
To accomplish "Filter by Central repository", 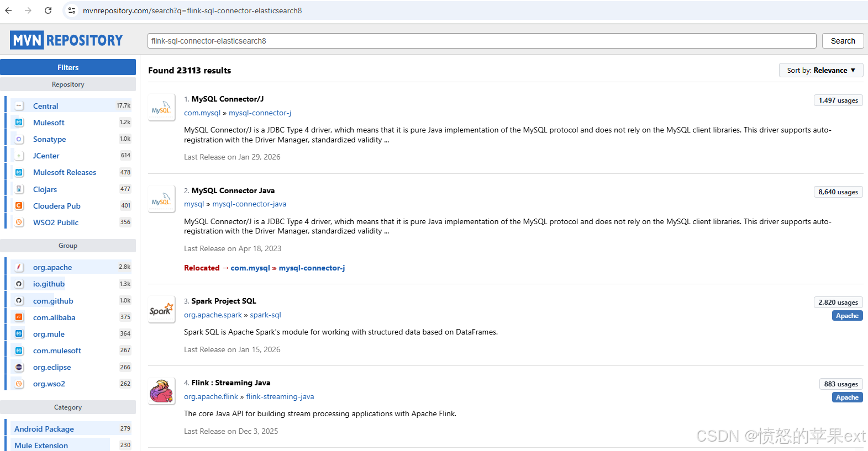I will pyautogui.click(x=45, y=106).
